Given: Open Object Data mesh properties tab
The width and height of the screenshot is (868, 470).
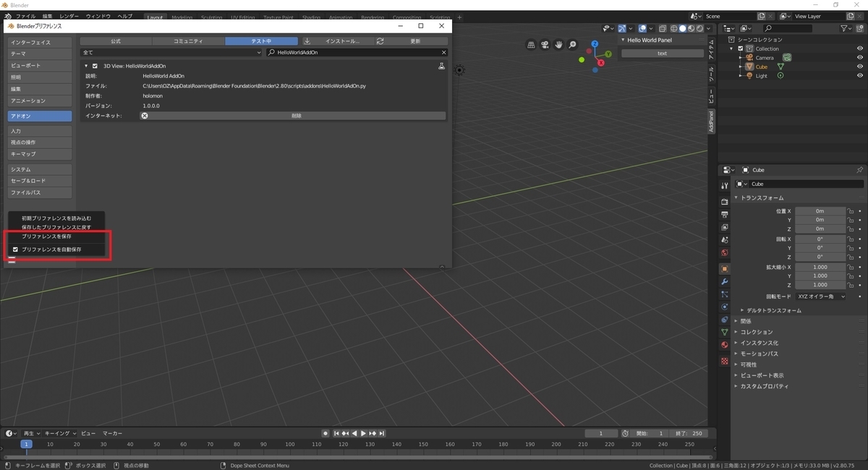Looking at the screenshot, I should point(725,332).
